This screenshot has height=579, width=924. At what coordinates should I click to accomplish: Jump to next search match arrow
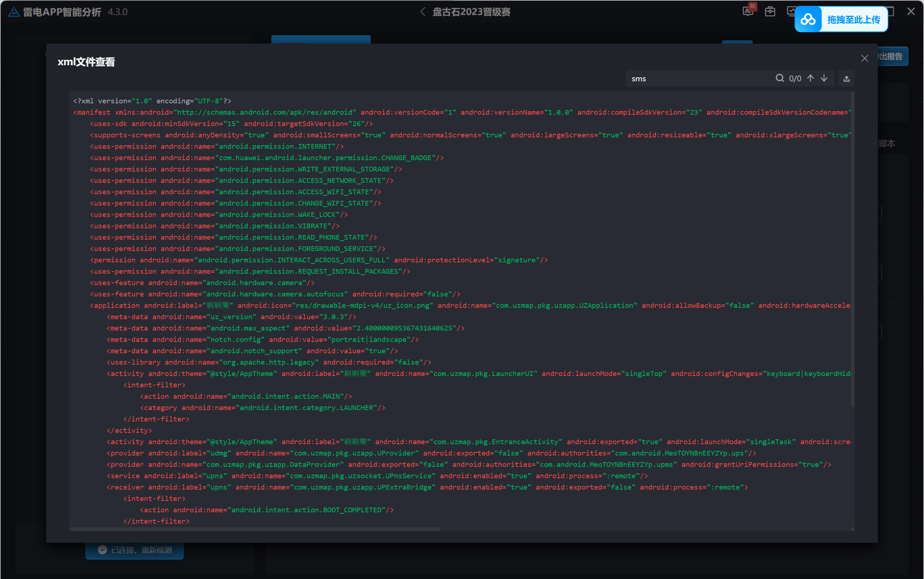tap(824, 78)
